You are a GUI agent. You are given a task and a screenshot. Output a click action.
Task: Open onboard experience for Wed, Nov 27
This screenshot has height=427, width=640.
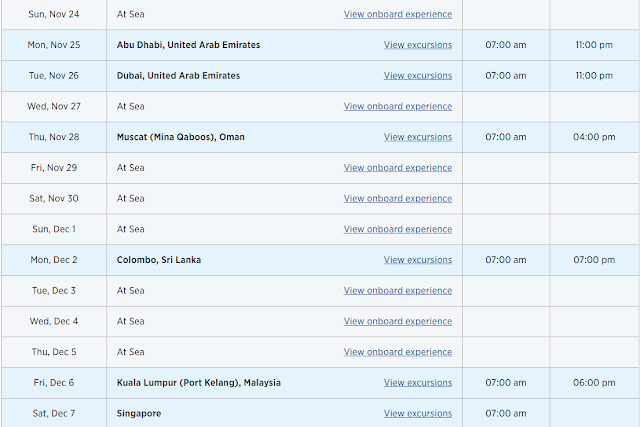click(397, 107)
